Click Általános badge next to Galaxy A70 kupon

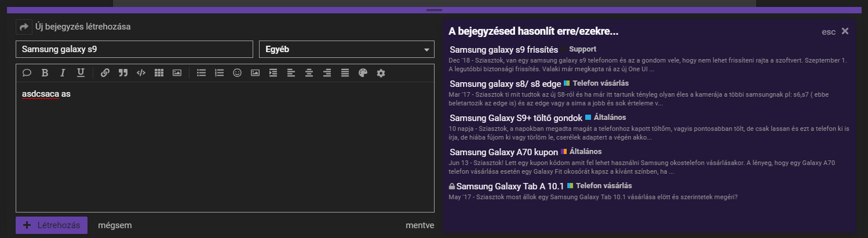click(581, 152)
